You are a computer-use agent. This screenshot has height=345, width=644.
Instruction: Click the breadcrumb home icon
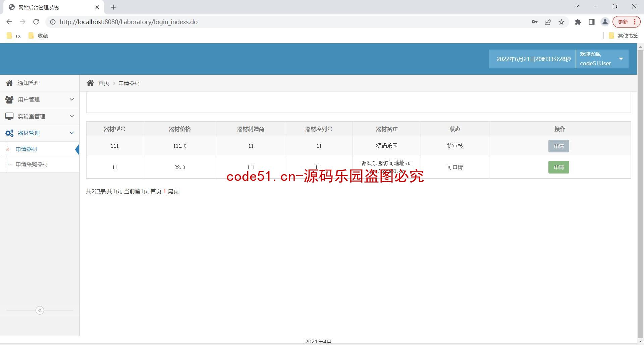(90, 83)
